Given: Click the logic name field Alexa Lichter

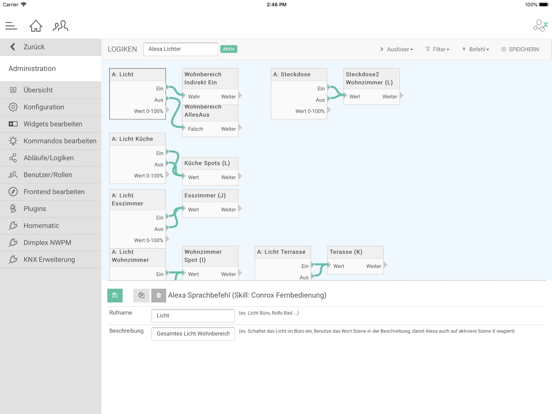Looking at the screenshot, I should 181,49.
